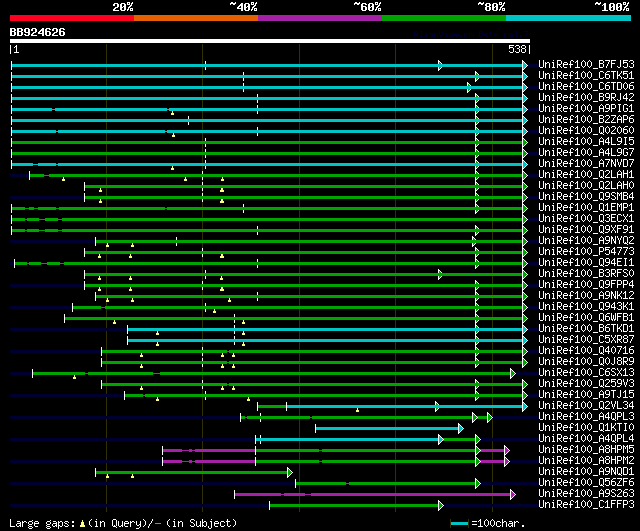Click the =100char scale legend

488,523
